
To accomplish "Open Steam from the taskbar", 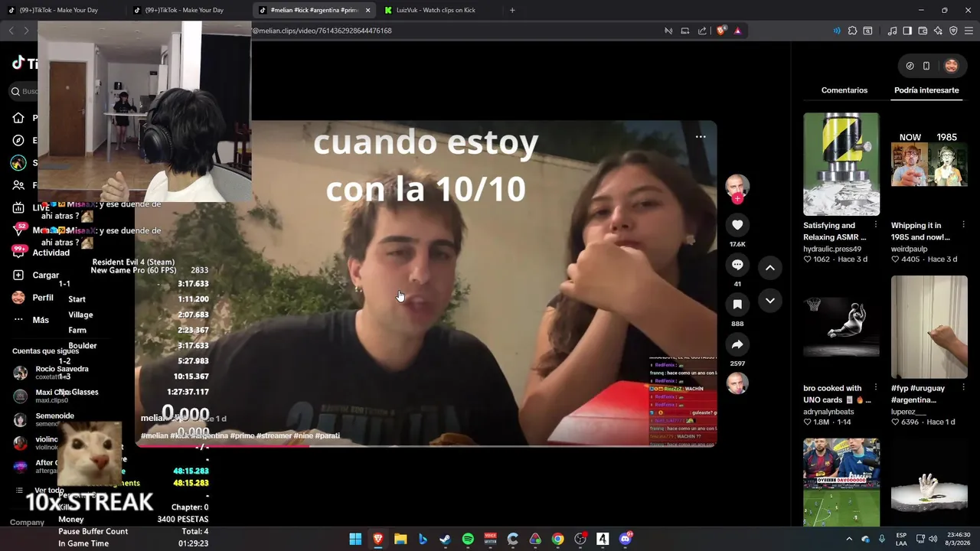I will (445, 539).
